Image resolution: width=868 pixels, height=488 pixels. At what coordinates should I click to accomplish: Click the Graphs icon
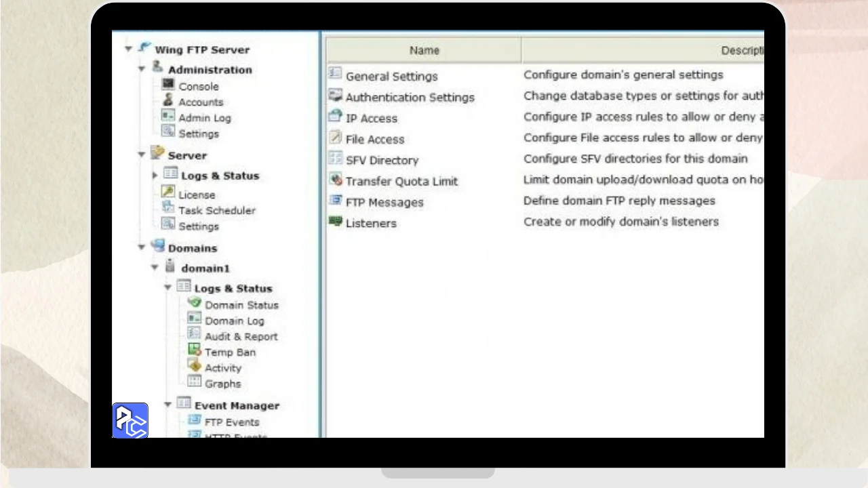(x=194, y=382)
